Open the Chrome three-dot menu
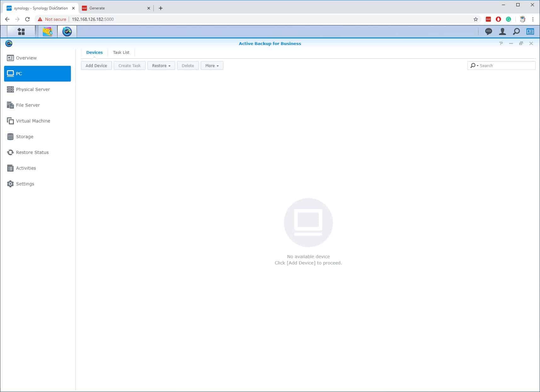 pos(533,19)
